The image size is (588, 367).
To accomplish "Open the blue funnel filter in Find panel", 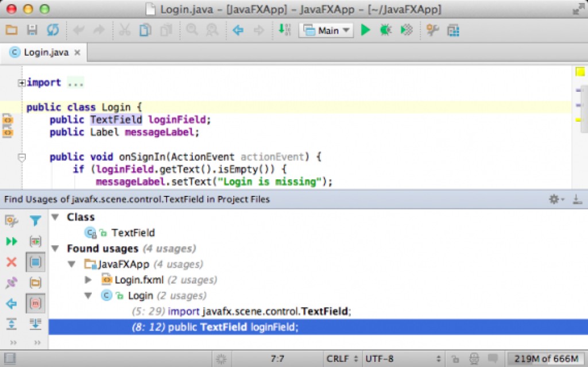I will coord(36,221).
